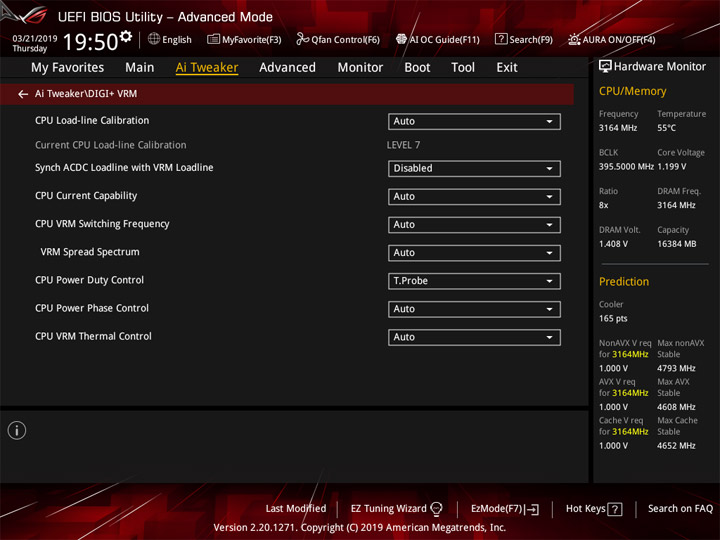Screen dimensions: 720x540
Task: Click the back arrow beside Ai Tweaker\DIGI+ VRM
Action: pyautogui.click(x=22, y=94)
